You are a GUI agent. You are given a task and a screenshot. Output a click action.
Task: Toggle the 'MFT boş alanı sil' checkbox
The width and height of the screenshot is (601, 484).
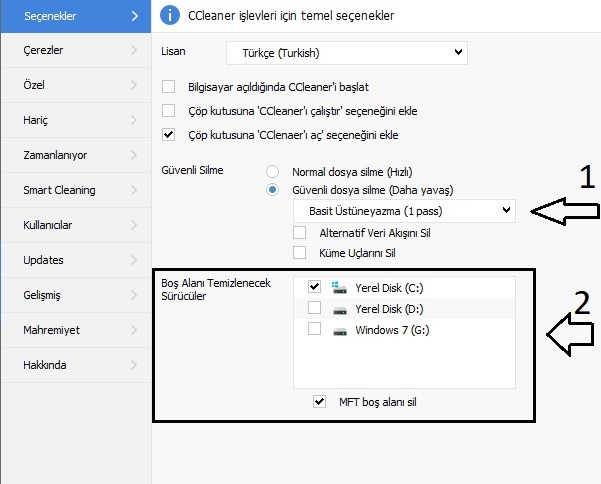319,401
